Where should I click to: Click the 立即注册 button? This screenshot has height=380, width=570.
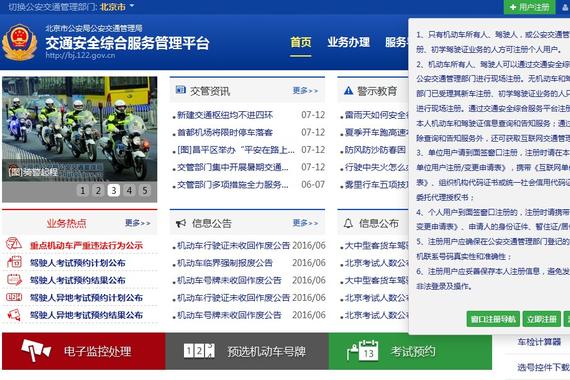pyautogui.click(x=542, y=319)
